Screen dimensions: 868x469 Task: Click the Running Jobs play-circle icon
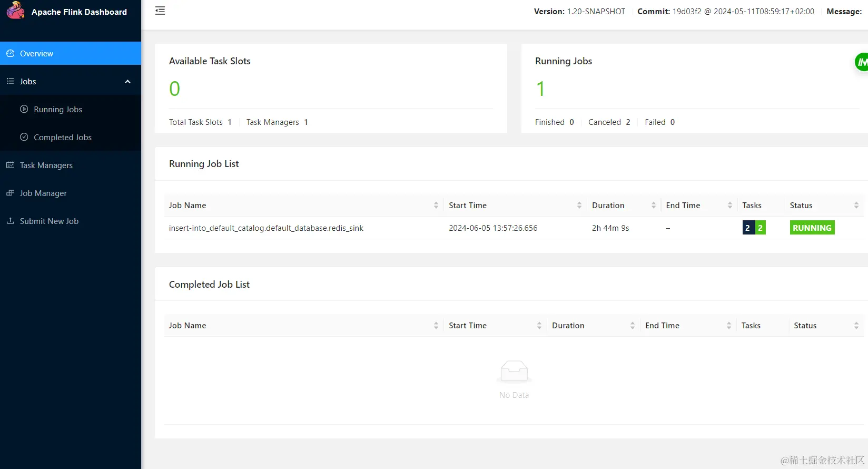pyautogui.click(x=24, y=109)
